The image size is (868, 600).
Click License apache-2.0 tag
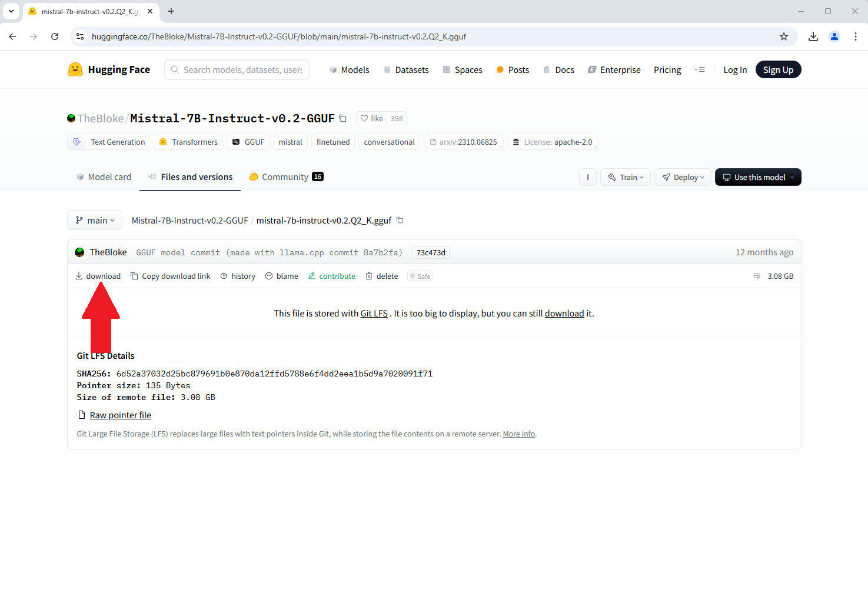553,142
